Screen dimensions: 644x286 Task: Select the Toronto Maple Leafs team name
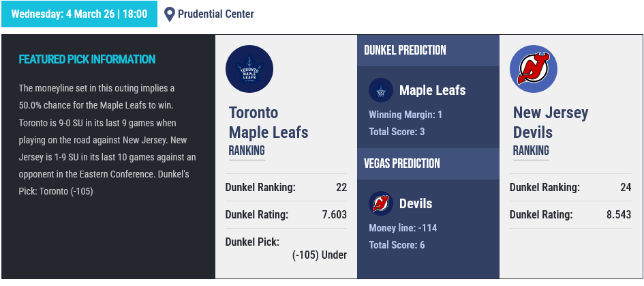tap(269, 122)
